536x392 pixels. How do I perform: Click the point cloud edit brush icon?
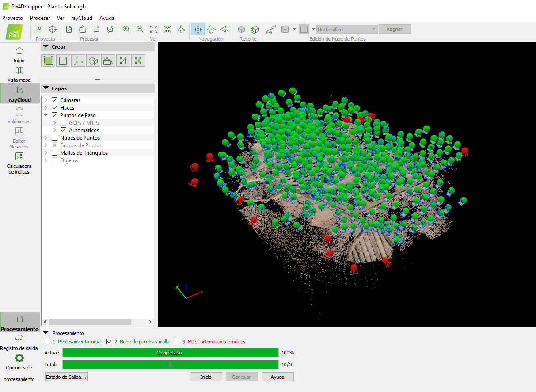271,29
